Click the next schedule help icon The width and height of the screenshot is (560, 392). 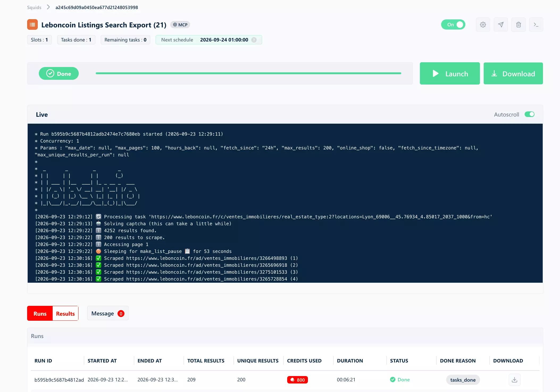tap(254, 40)
